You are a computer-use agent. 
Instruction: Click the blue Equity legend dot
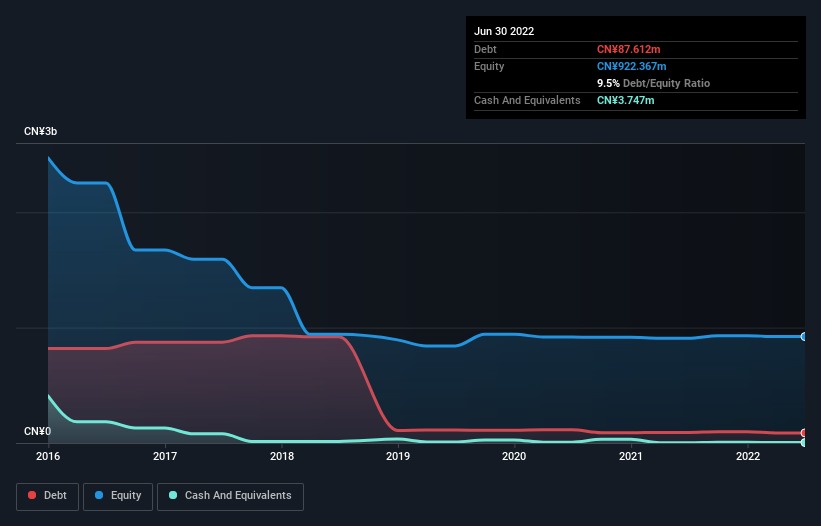(x=99, y=495)
